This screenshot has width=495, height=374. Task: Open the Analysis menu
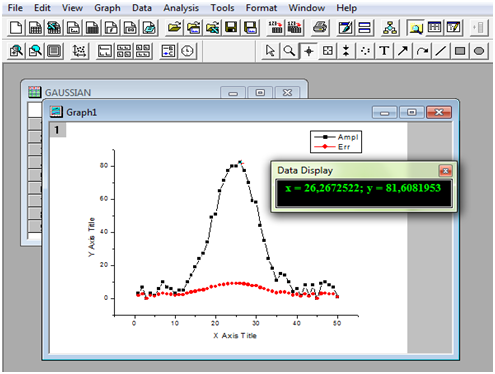(181, 8)
